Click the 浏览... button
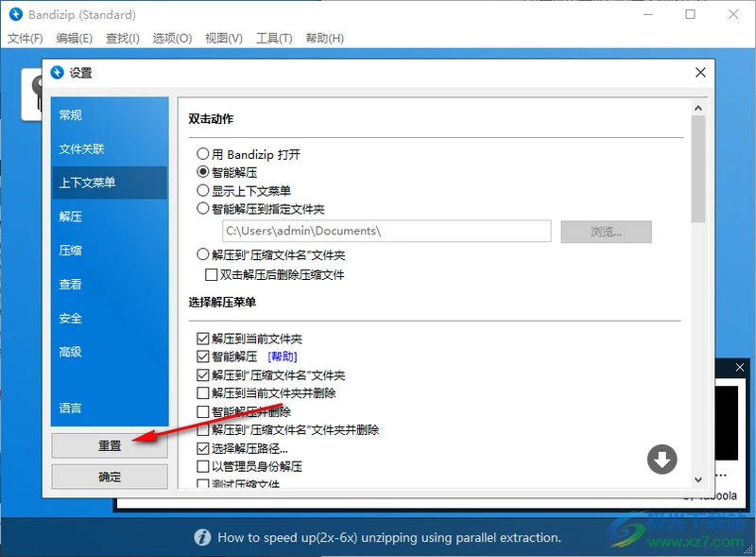Screen dimensions: 756x557 pyautogui.click(x=606, y=232)
